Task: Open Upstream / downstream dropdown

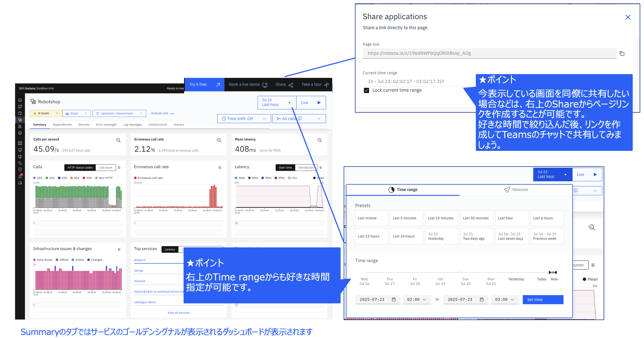Action: (119, 113)
